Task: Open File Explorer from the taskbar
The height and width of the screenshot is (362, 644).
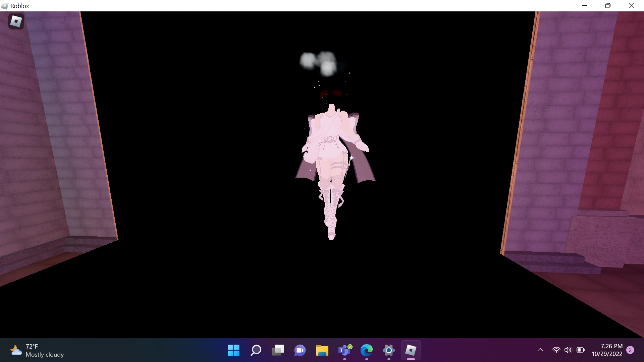Action: 322,351
